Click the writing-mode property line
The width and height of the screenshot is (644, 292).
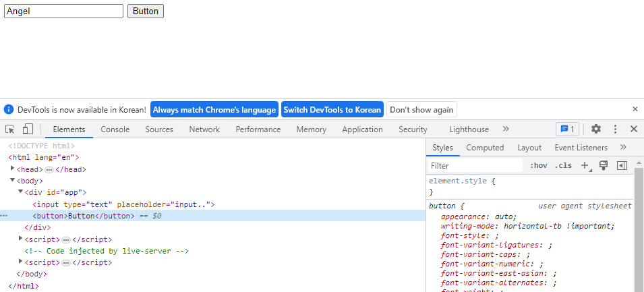528,226
